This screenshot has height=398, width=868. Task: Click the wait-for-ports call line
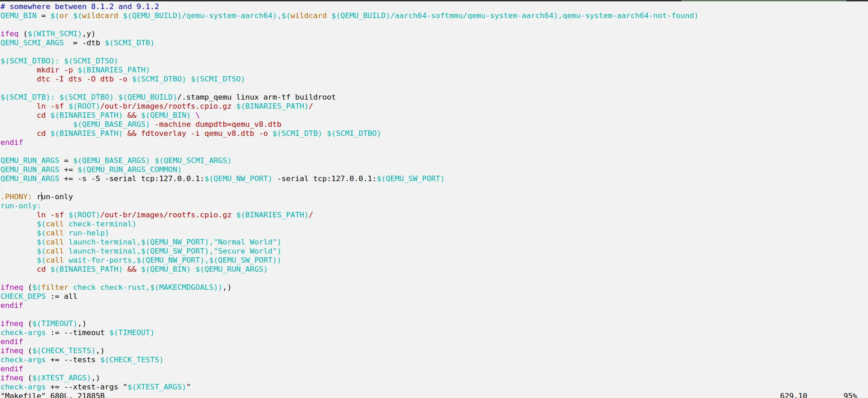(x=159, y=260)
